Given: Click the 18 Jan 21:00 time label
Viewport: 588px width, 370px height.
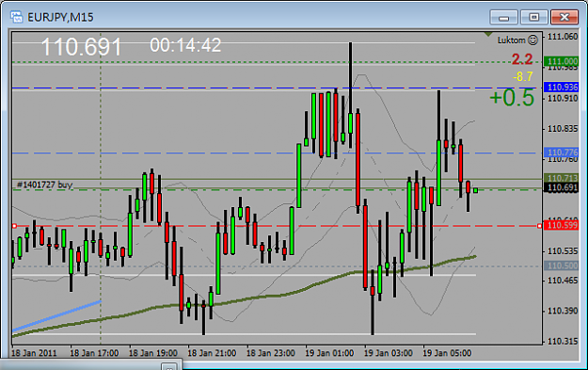Looking at the screenshot, I should tap(212, 353).
